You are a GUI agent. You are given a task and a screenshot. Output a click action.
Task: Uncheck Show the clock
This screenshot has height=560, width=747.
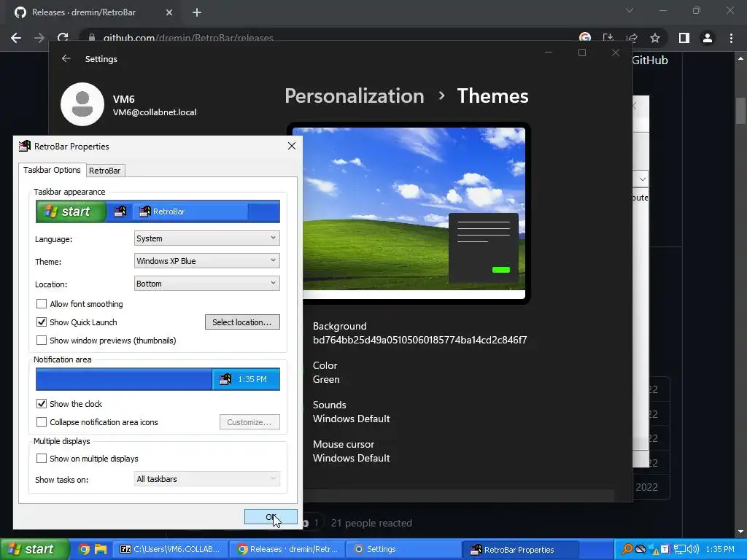coord(42,404)
